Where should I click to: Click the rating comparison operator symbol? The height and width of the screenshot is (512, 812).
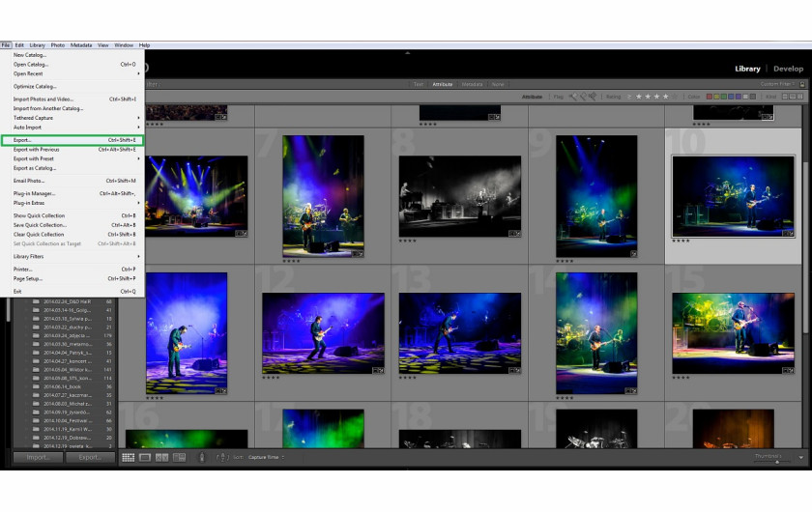click(629, 97)
